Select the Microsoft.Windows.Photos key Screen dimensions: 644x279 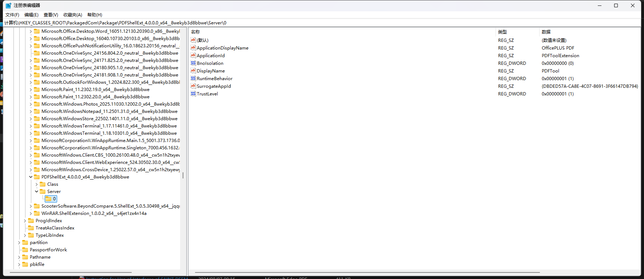(x=111, y=104)
